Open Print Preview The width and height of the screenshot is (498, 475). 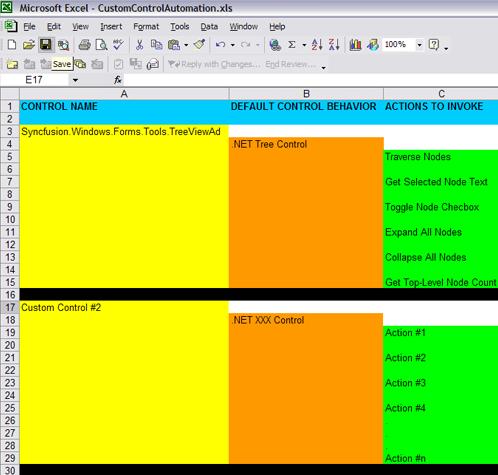(x=101, y=44)
